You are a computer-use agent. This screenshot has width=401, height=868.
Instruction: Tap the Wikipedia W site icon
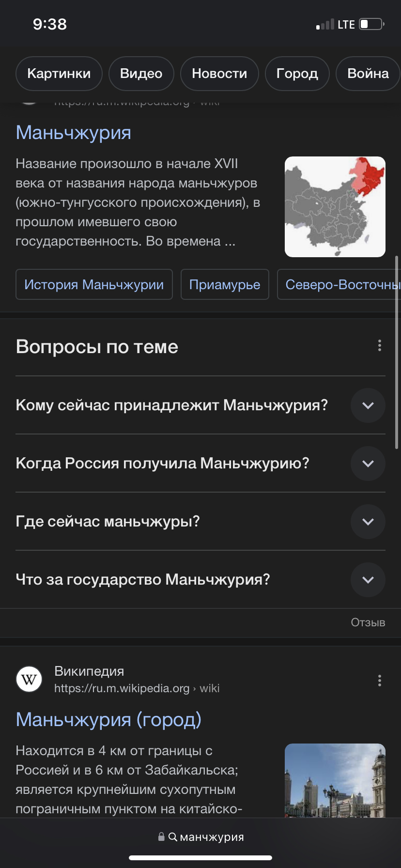tap(29, 679)
